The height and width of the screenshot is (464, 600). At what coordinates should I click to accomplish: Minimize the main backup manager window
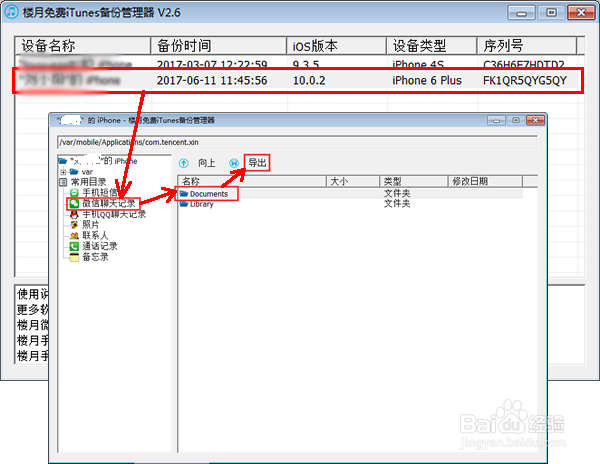[x=521, y=13]
